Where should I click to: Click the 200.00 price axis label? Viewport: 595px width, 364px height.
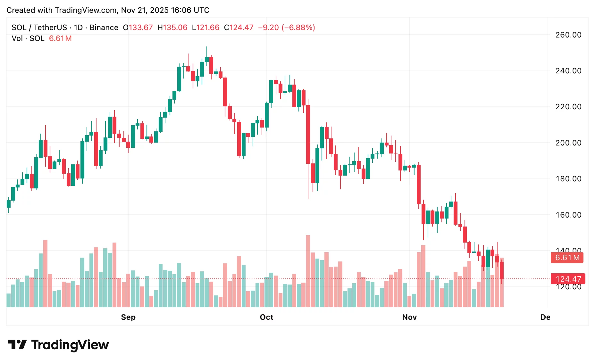[568, 143]
